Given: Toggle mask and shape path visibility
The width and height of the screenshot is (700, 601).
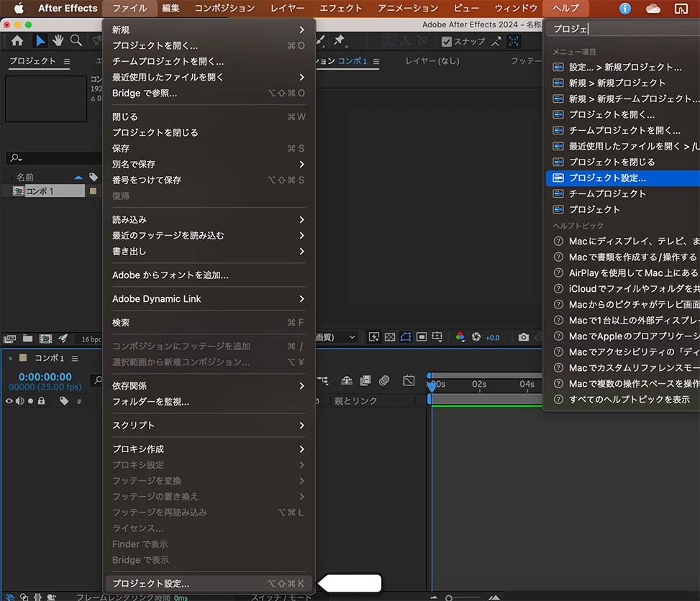Looking at the screenshot, I should click(405, 337).
